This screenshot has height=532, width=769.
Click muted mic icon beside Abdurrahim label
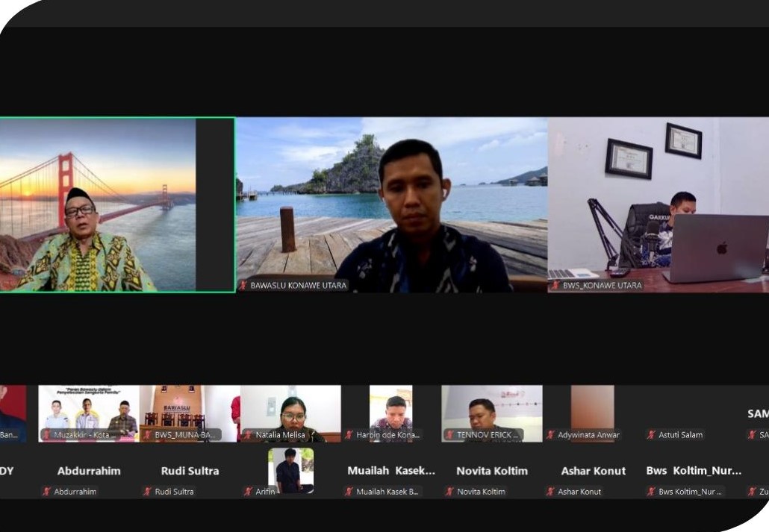(46, 492)
